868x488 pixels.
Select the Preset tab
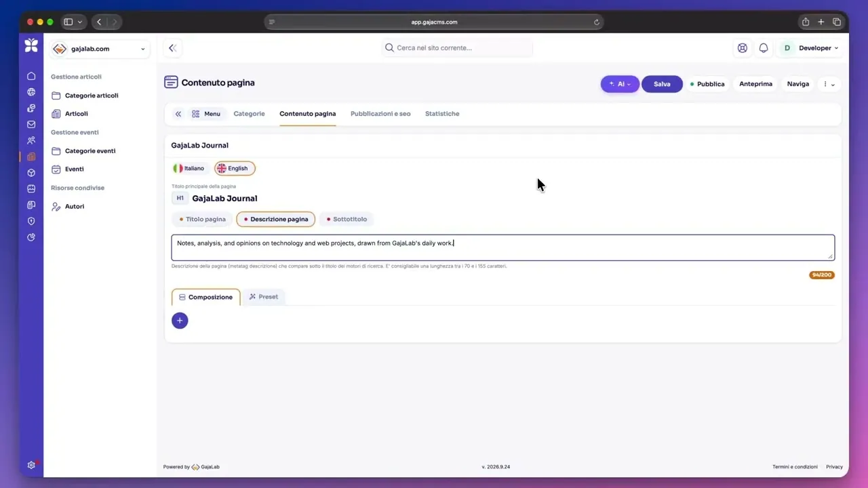pyautogui.click(x=264, y=297)
